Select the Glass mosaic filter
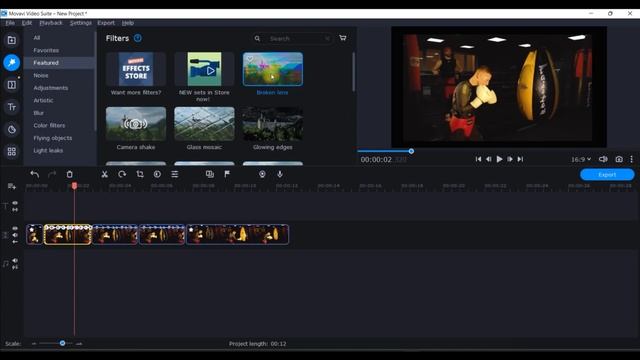Screen dimensions: 640x360 coord(204,124)
